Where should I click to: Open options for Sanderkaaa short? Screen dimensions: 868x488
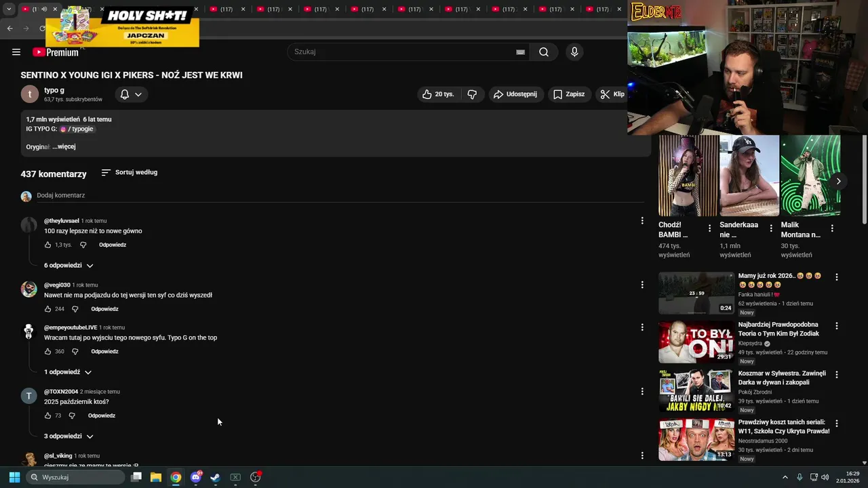[771, 228]
